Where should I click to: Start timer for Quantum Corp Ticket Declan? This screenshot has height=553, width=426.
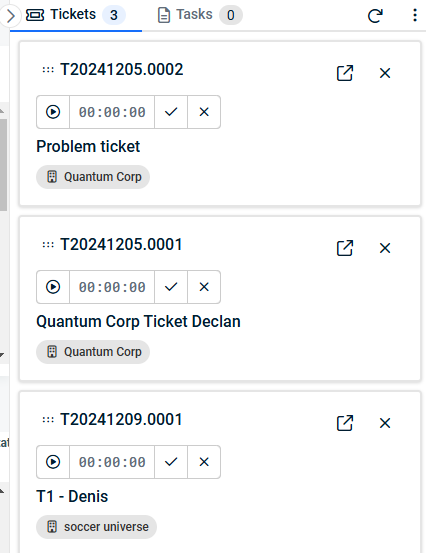(x=53, y=287)
